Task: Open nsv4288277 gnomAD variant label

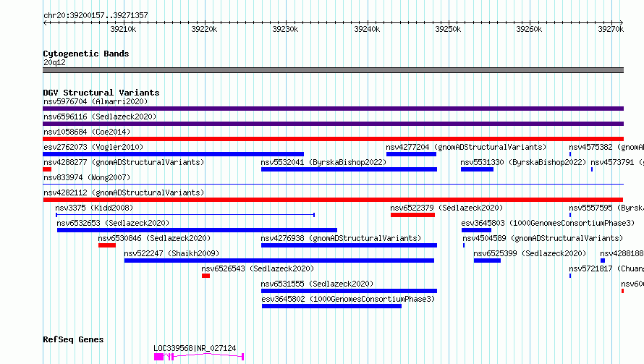Action: click(124, 162)
